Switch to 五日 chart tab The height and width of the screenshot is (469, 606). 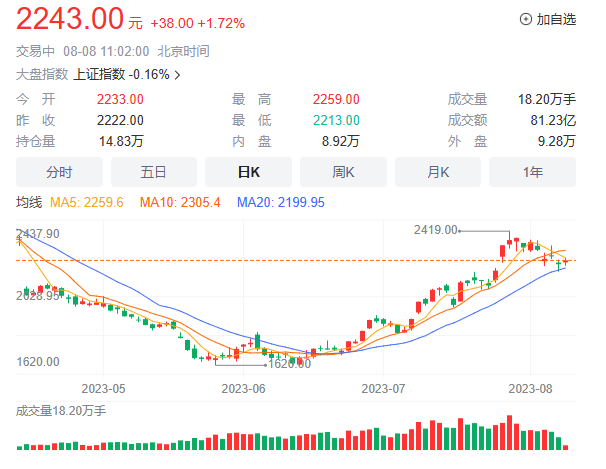point(154,172)
